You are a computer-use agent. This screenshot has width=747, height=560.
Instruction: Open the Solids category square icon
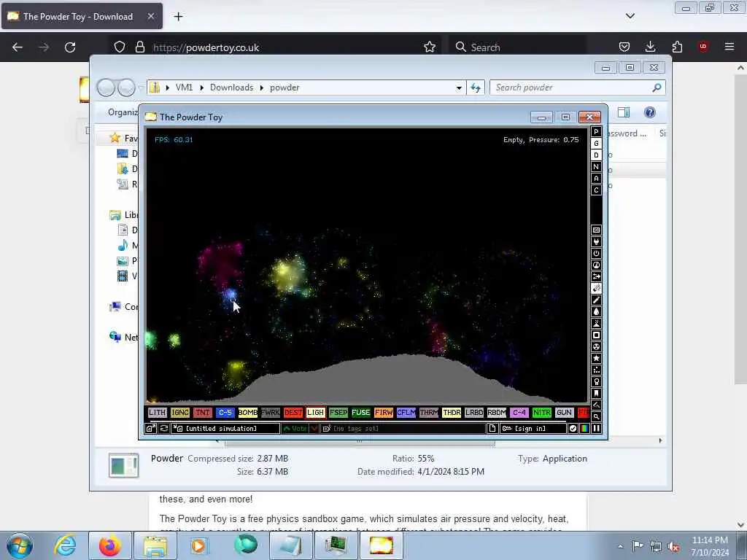point(596,335)
